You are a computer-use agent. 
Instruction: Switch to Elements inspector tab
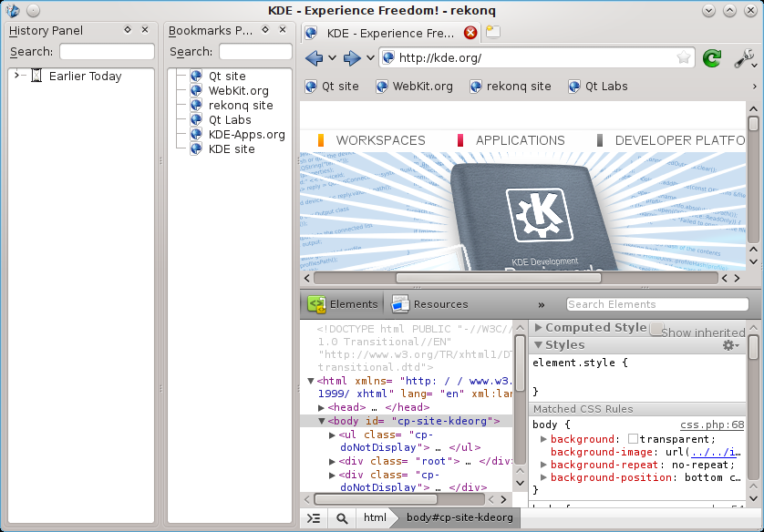pos(343,304)
